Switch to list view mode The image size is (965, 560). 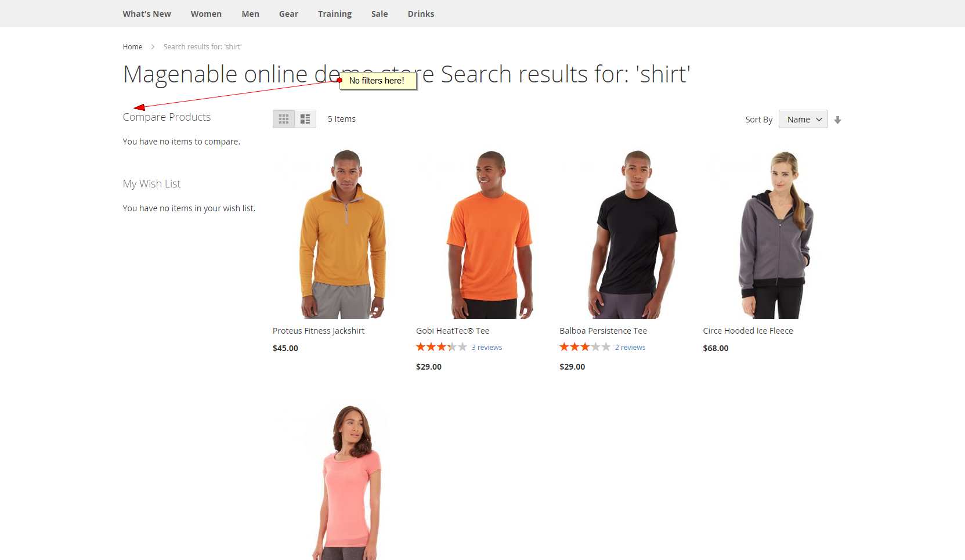tap(305, 119)
